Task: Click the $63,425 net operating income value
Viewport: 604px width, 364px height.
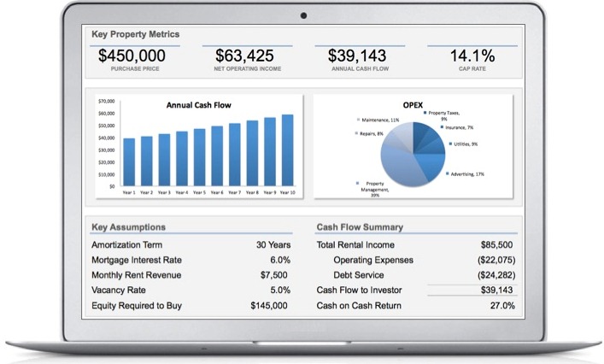Action: [244, 56]
